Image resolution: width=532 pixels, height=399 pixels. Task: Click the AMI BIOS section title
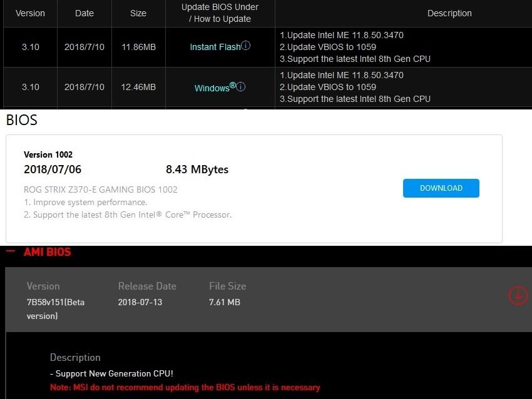click(48, 252)
